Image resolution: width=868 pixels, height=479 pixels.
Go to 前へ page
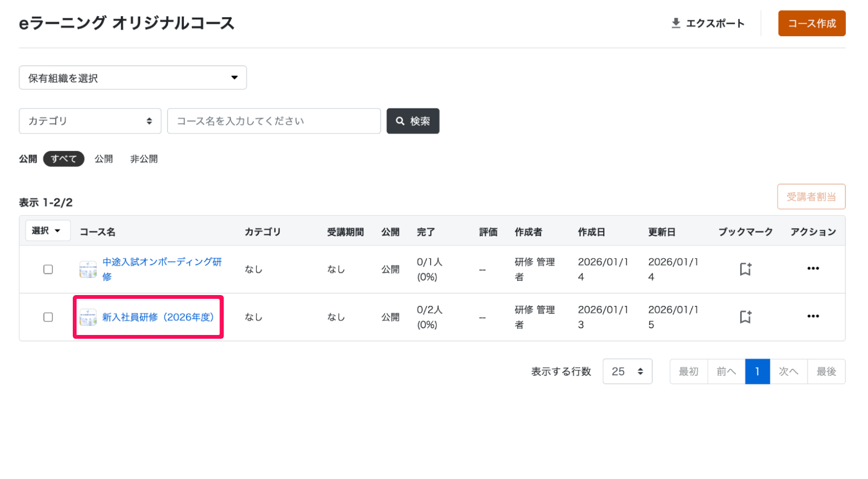tap(726, 371)
